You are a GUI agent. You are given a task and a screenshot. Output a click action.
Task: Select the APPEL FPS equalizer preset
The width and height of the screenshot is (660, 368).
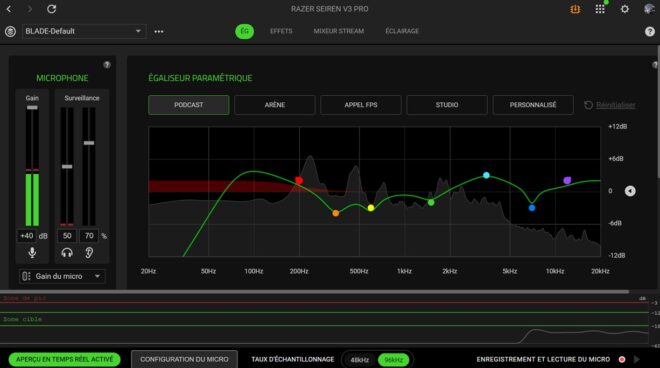pyautogui.click(x=361, y=105)
